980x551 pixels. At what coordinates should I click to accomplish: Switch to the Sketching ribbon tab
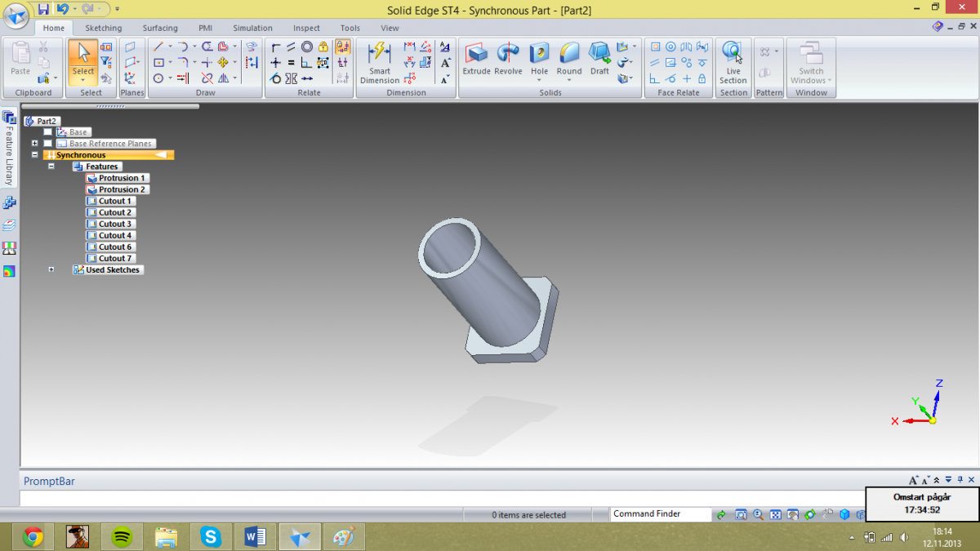104,28
